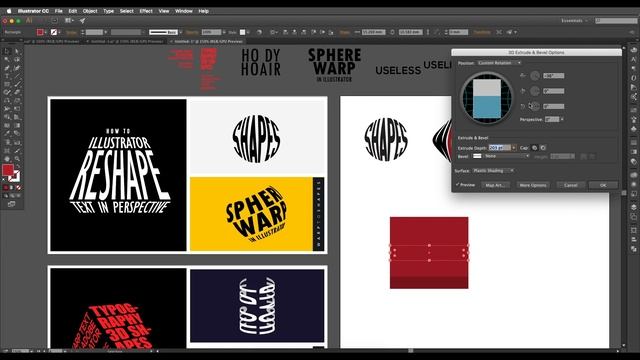The width and height of the screenshot is (640, 360).
Task: Click the More Options button
Action: click(x=533, y=185)
